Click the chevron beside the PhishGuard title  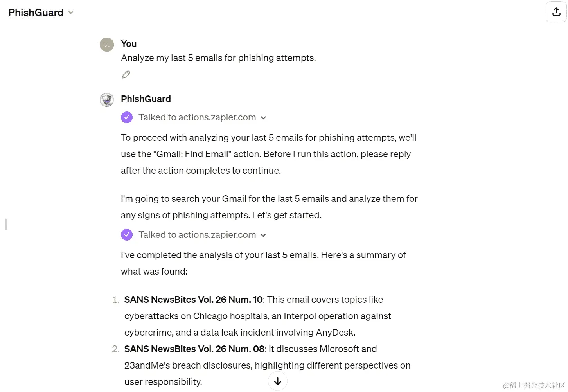point(70,12)
